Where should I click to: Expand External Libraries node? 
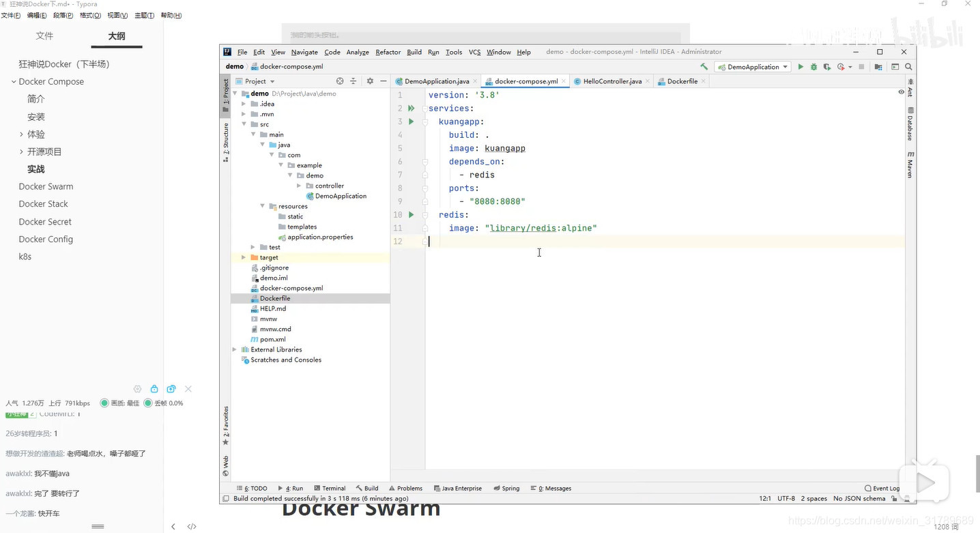click(235, 349)
